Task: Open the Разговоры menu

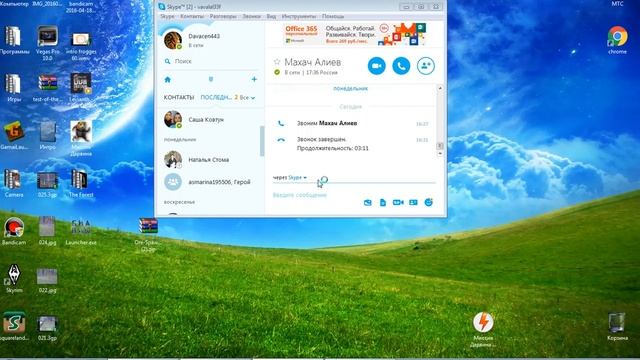Action: tap(223, 16)
